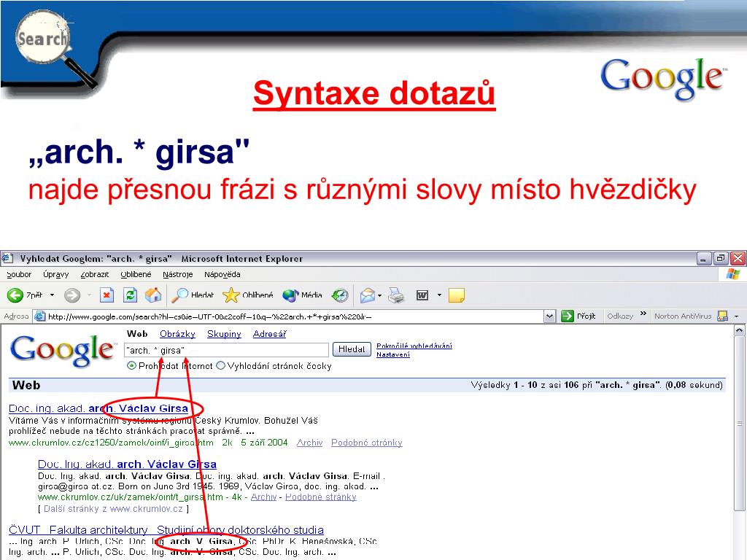Expand the Mail button dropdown arrow
This screenshot has width=747, height=560.
pos(379,295)
